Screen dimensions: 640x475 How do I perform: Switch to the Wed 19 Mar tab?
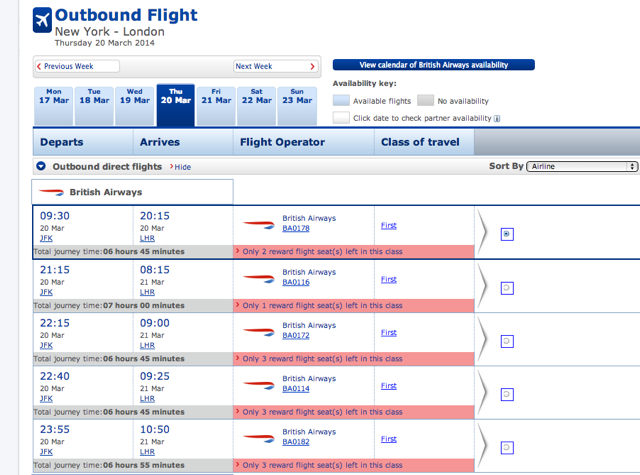(135, 105)
